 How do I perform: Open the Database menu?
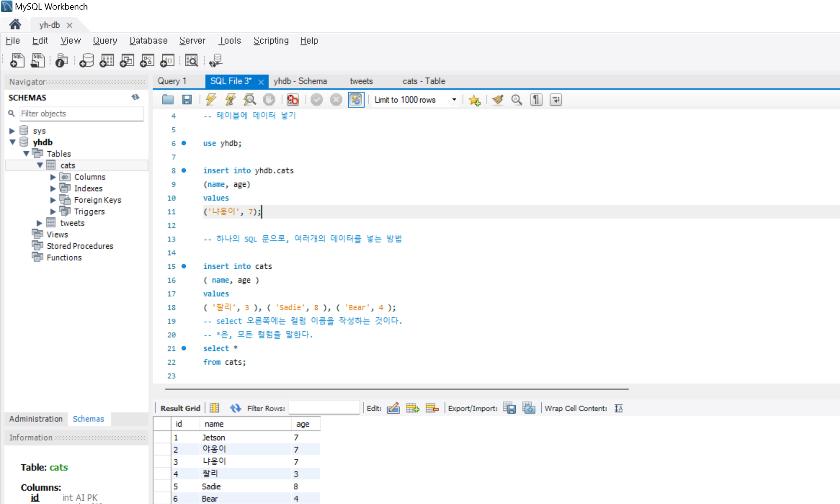pos(148,41)
